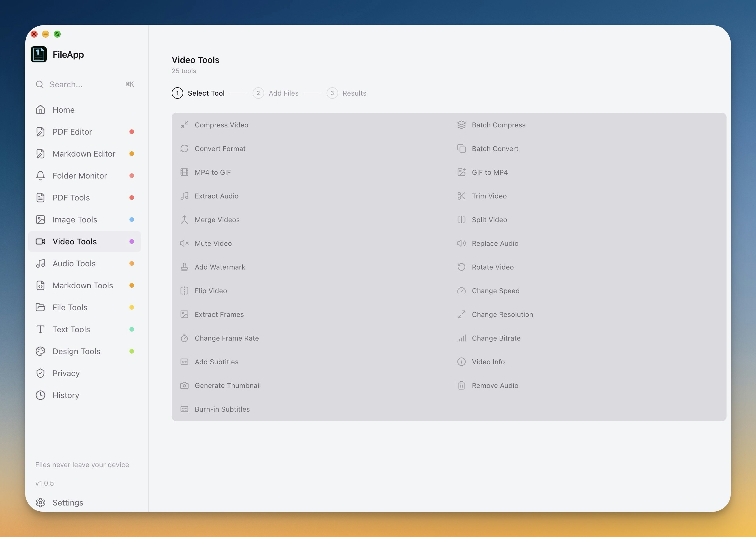Viewport: 756px width, 537px height.
Task: Open the Batch Compress tool
Action: (499, 125)
